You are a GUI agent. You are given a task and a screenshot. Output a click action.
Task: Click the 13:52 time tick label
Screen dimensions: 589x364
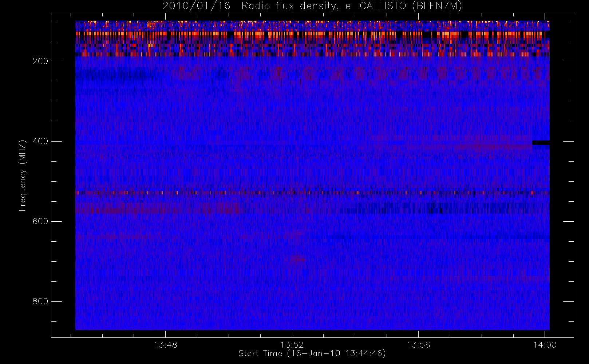292,345
